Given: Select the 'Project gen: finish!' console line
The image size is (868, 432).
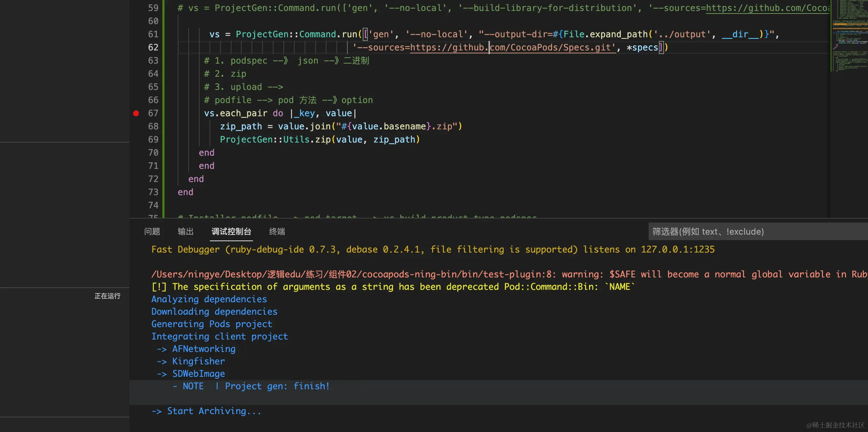Looking at the screenshot, I should click(277, 386).
